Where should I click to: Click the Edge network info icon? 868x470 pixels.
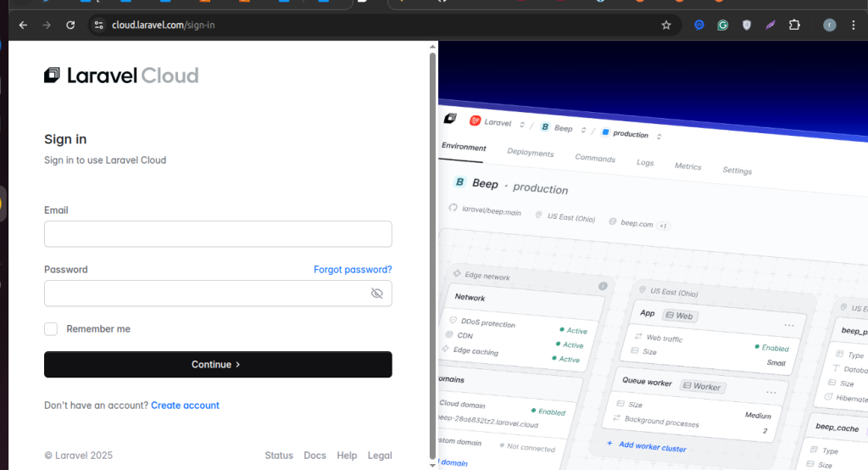point(603,286)
